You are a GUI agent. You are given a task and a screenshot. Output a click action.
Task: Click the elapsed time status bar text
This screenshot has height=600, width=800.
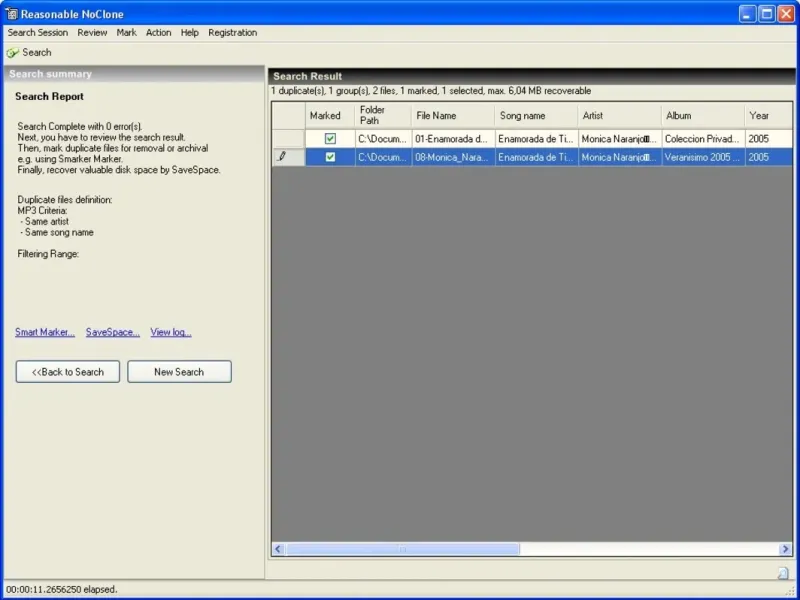(62, 589)
